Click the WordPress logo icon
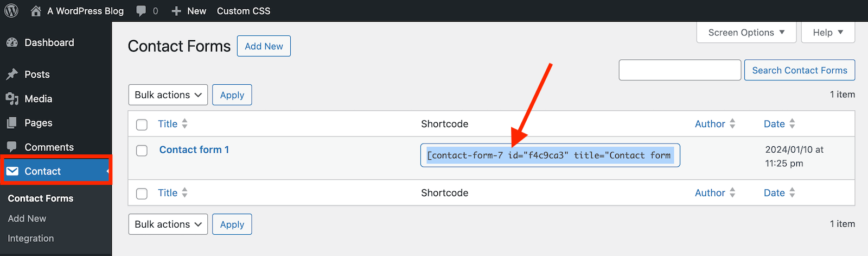 11,11
